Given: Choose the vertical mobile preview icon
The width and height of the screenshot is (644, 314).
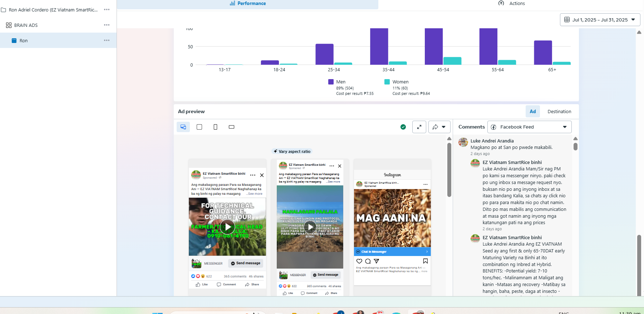Looking at the screenshot, I should (x=215, y=127).
